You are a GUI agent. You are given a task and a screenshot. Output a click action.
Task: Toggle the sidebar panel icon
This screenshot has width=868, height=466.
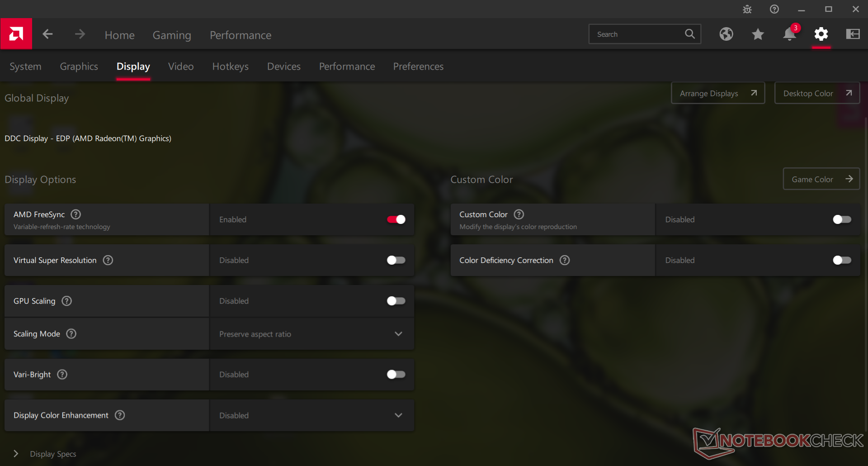click(853, 34)
